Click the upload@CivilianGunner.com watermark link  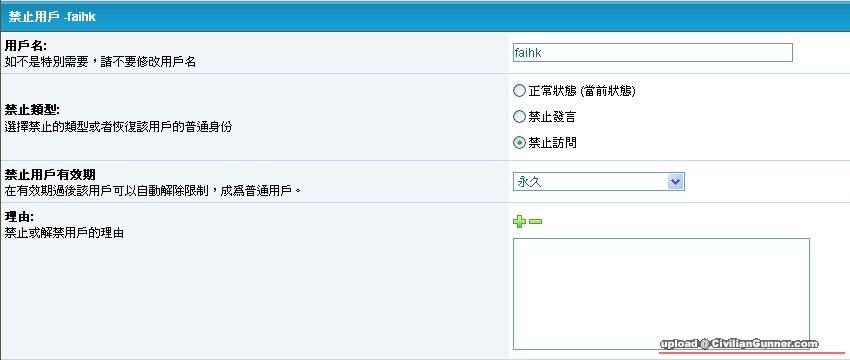point(739,344)
